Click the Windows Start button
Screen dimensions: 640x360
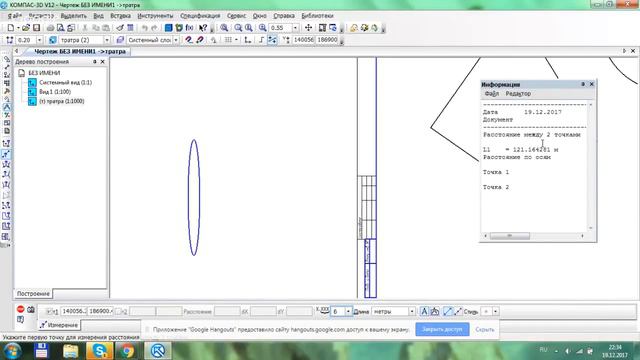[x=12, y=351]
